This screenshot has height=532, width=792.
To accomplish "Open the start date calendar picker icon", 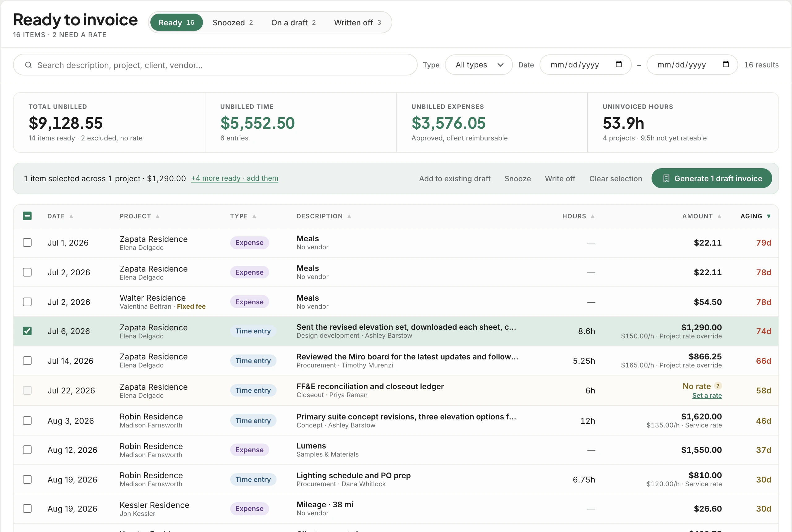I will pos(619,64).
